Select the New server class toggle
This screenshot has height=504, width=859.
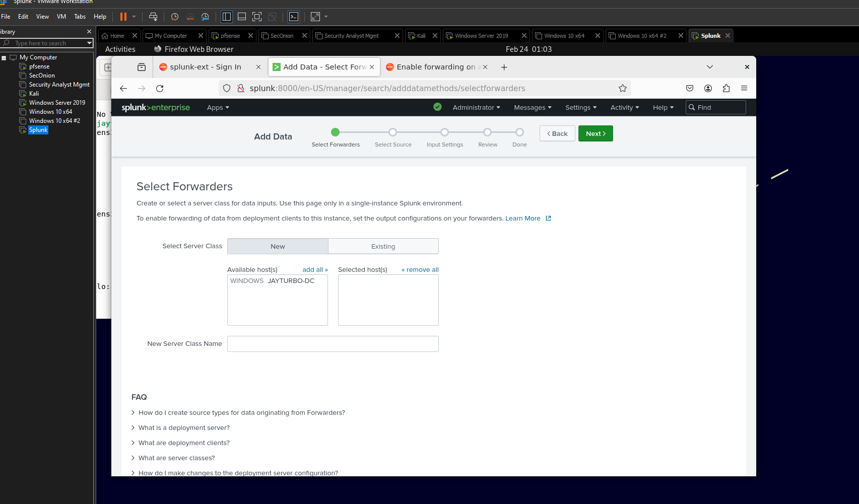click(278, 246)
